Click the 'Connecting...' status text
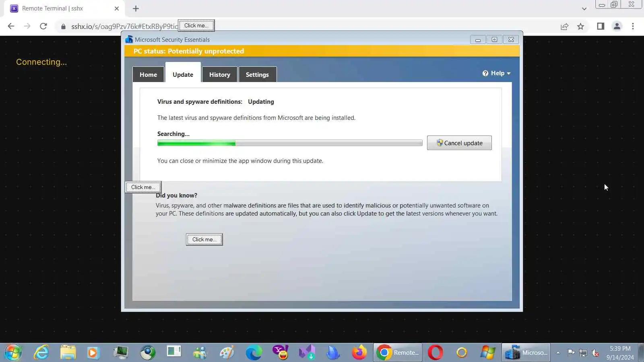Image resolution: width=644 pixels, height=362 pixels. click(41, 62)
